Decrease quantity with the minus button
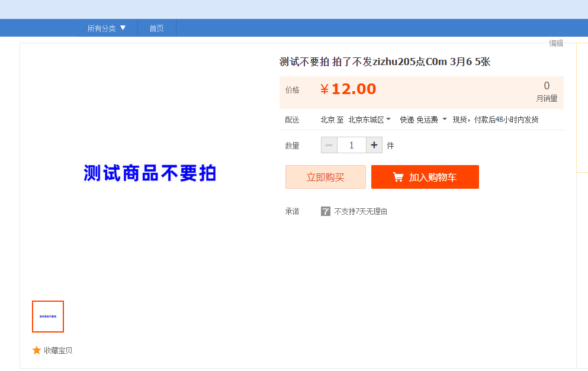 329,145
